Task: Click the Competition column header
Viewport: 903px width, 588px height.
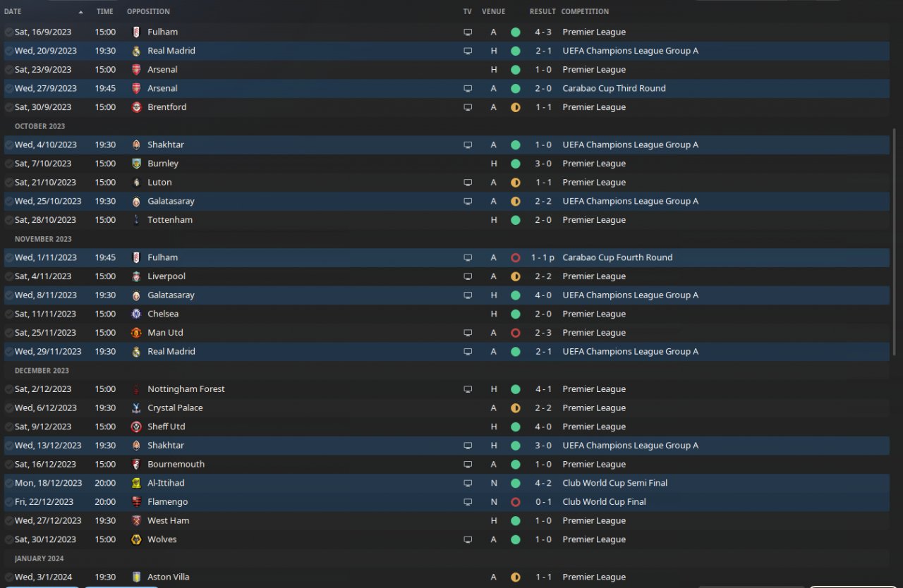Action: [x=585, y=11]
